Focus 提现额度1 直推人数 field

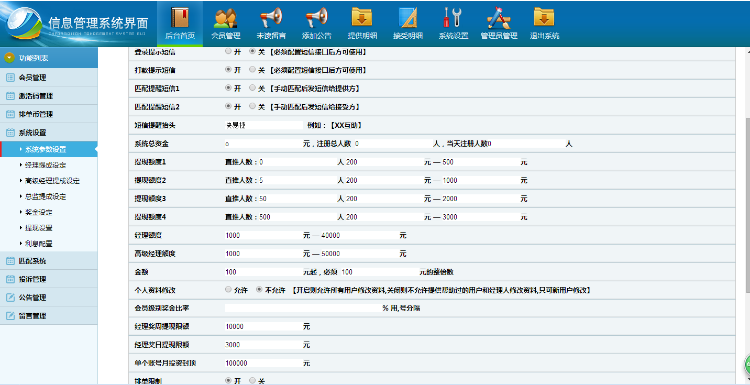(x=297, y=162)
